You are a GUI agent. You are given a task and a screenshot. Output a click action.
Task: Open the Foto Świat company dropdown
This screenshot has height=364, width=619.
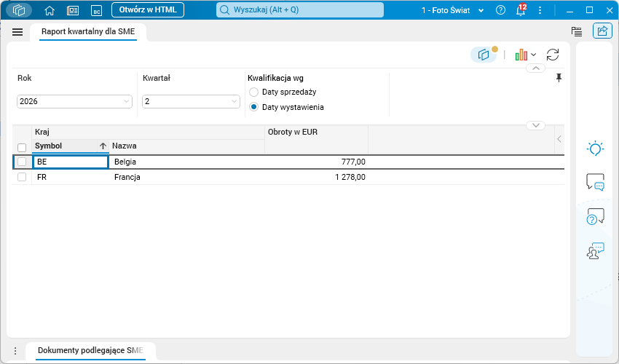click(x=452, y=10)
